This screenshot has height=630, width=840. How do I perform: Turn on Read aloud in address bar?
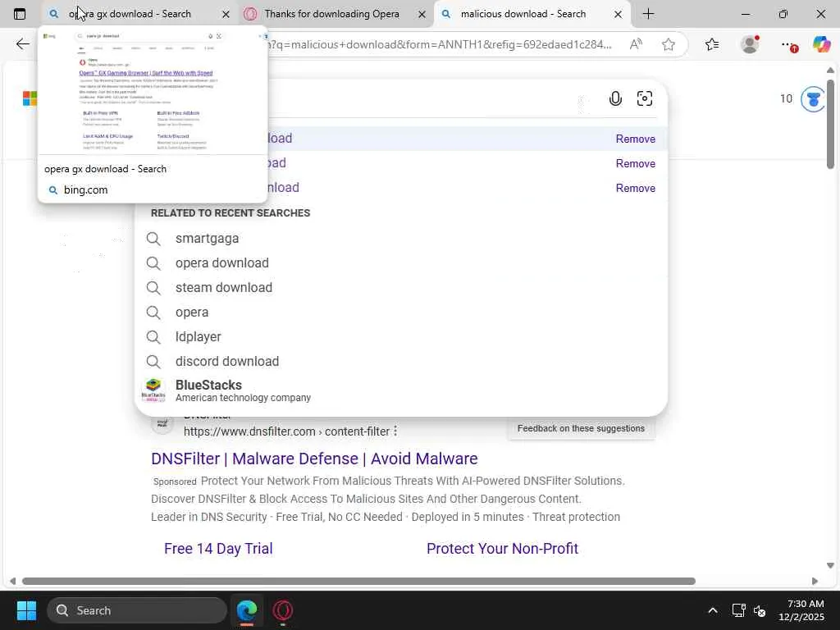[636, 44]
